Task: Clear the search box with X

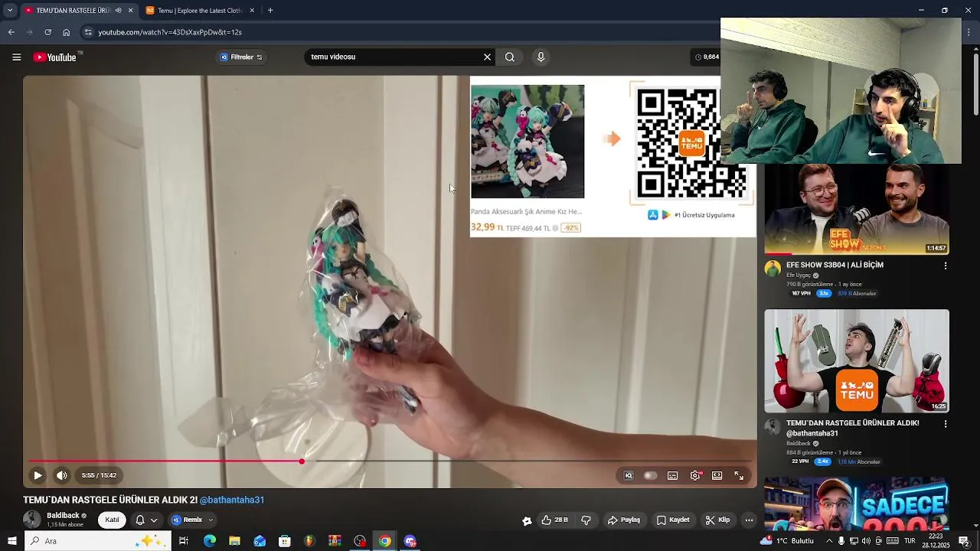Action: point(487,57)
